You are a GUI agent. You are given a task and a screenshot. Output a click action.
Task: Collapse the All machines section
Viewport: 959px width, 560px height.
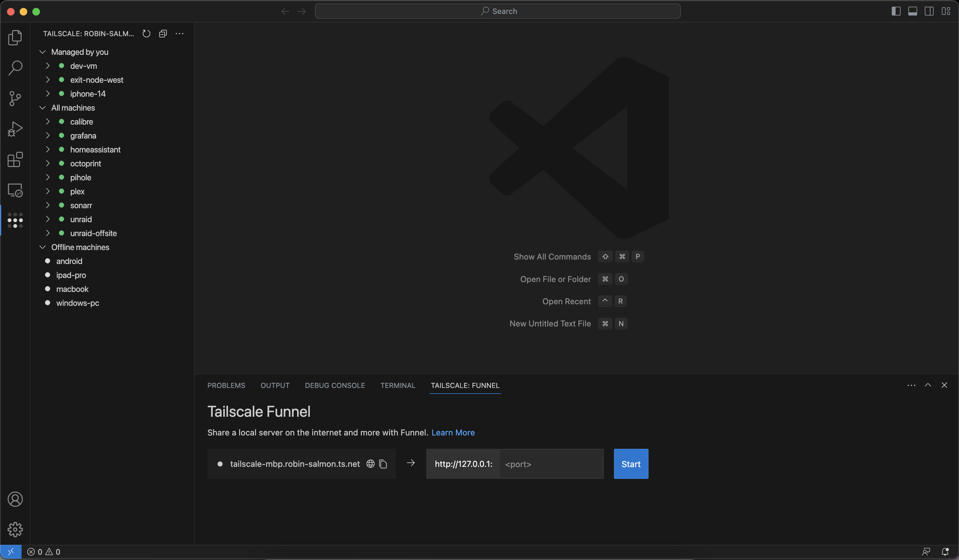pyautogui.click(x=41, y=107)
